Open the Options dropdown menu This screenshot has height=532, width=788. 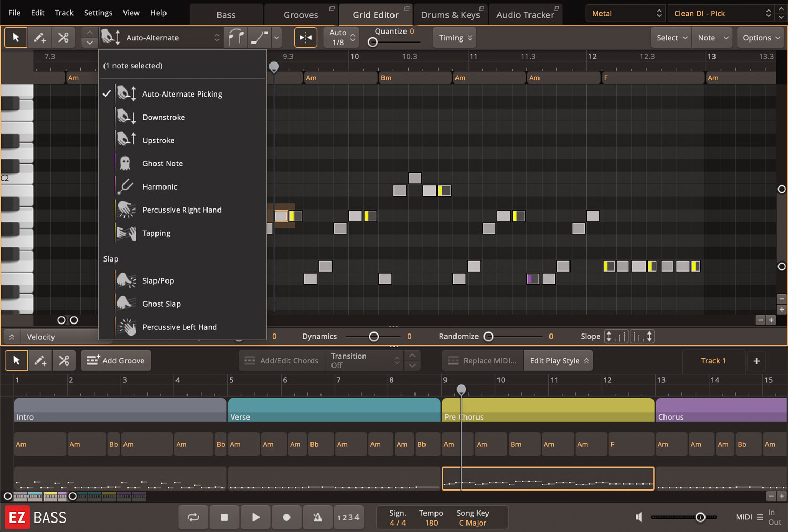[x=761, y=38]
